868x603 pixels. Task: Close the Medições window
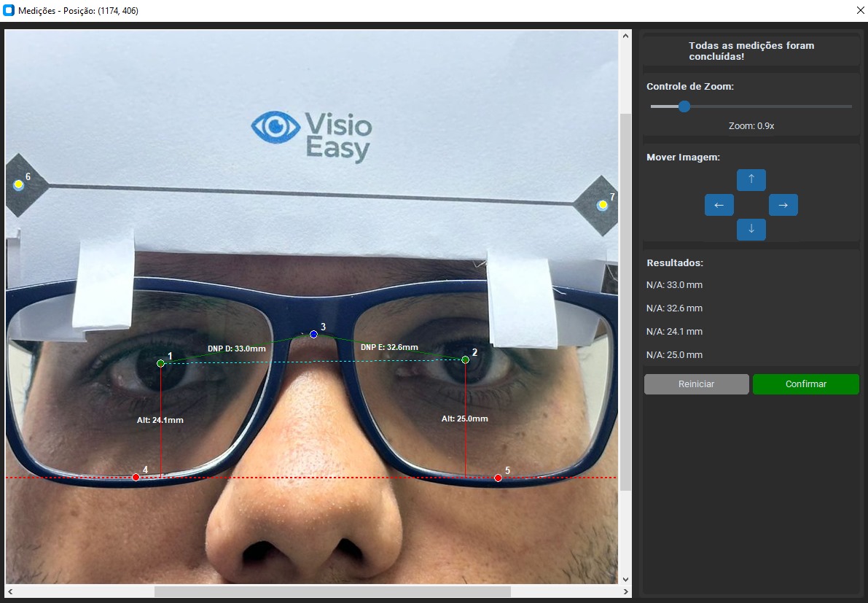(x=860, y=10)
